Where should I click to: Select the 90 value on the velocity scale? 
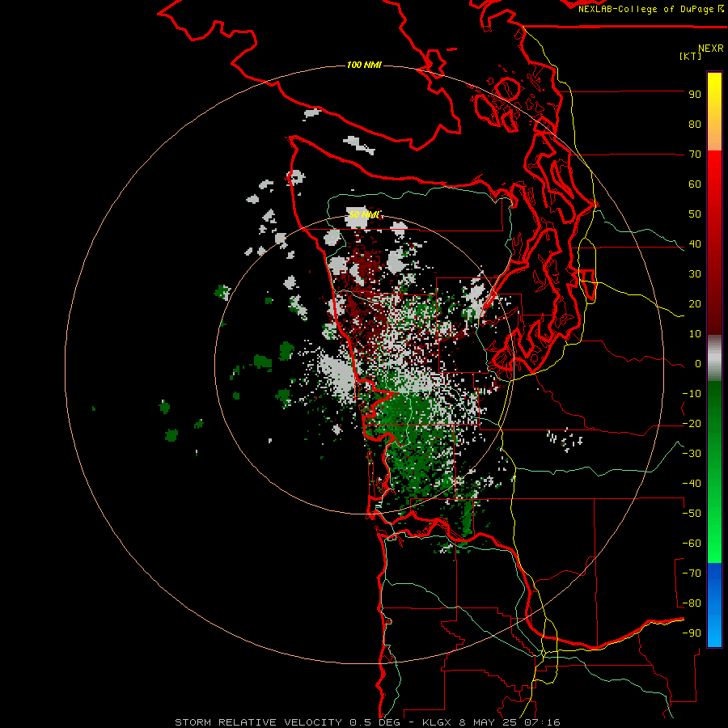coord(695,95)
